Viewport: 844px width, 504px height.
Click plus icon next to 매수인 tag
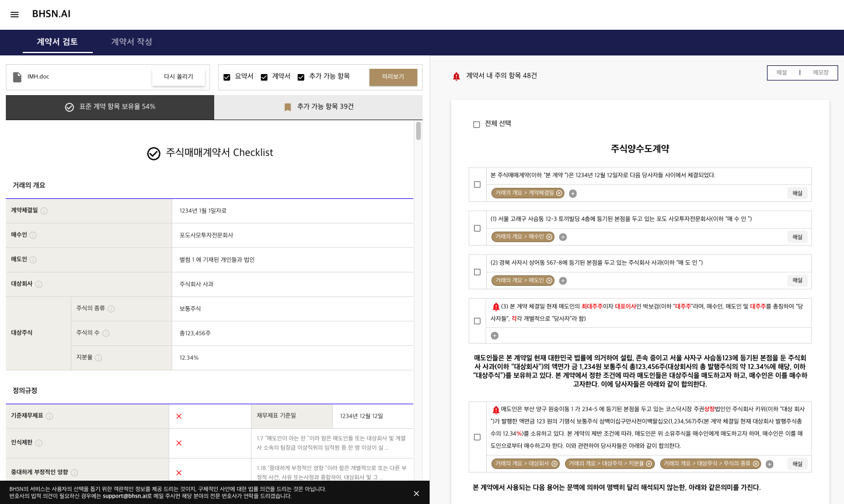click(563, 237)
